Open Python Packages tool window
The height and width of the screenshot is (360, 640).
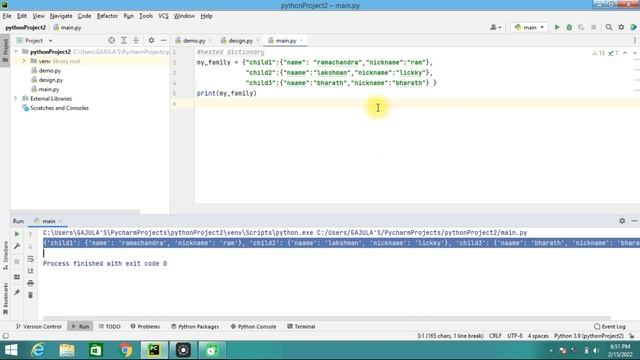pyautogui.click(x=195, y=327)
